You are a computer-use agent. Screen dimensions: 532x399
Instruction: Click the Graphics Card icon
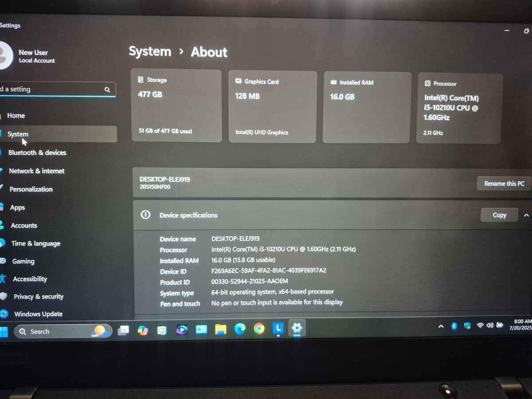(x=238, y=81)
